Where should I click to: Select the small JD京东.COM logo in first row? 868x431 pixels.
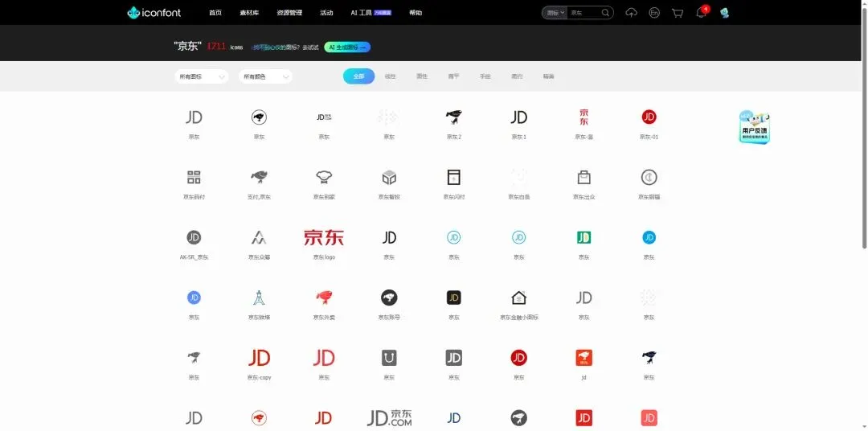pyautogui.click(x=324, y=117)
